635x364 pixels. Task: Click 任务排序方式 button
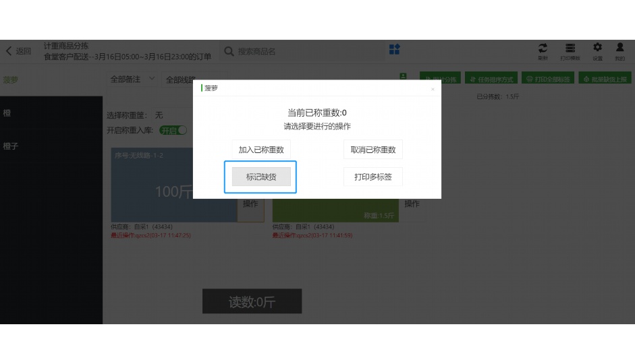[491, 78]
